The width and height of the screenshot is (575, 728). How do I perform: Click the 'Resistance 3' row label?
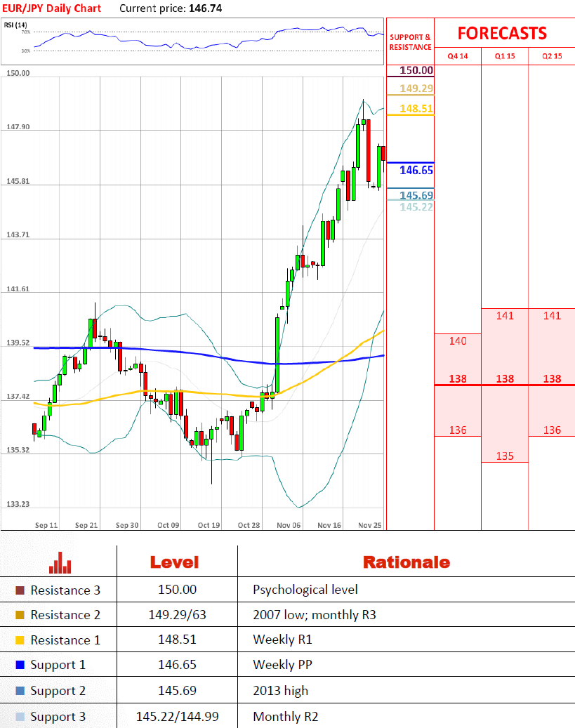point(65,590)
